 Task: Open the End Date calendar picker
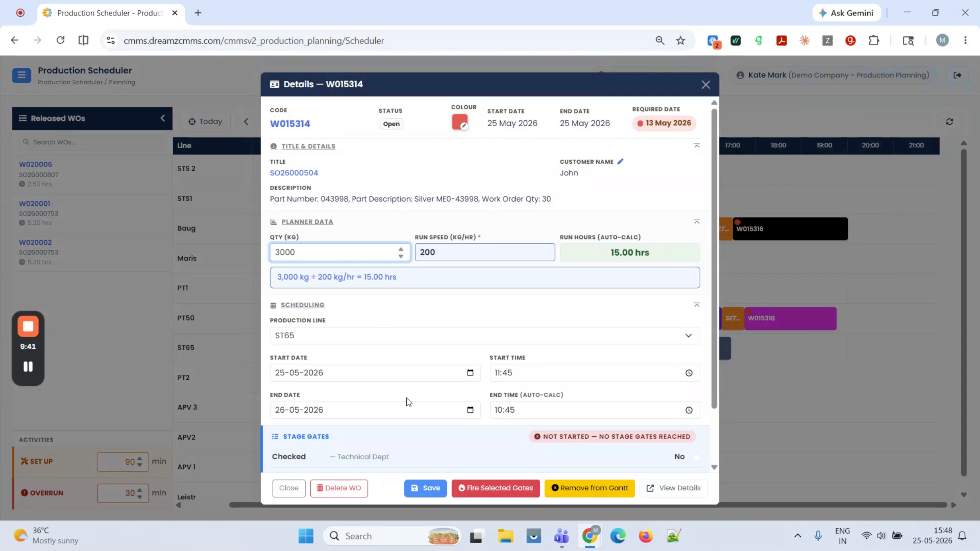470,410
